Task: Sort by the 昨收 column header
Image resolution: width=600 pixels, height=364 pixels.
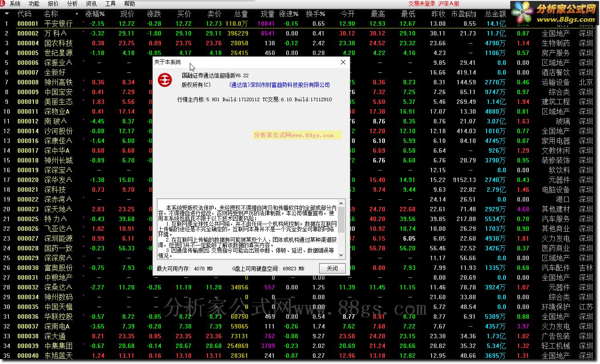Action: coord(438,14)
